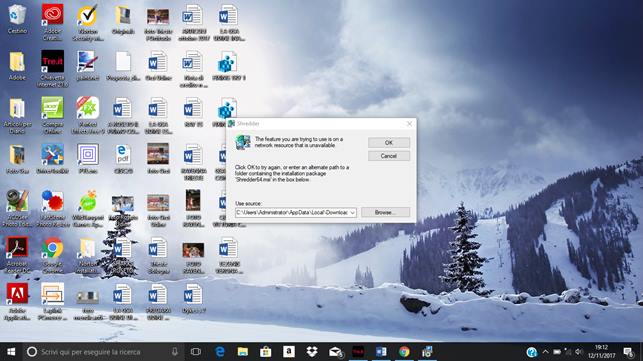The height and width of the screenshot is (361, 643).
Task: Select the green WildTangent Games shortcut
Action: (88, 208)
